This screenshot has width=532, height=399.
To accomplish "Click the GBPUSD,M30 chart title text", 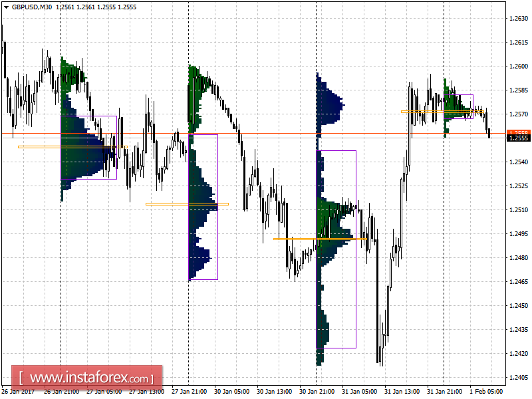I will click(32, 7).
